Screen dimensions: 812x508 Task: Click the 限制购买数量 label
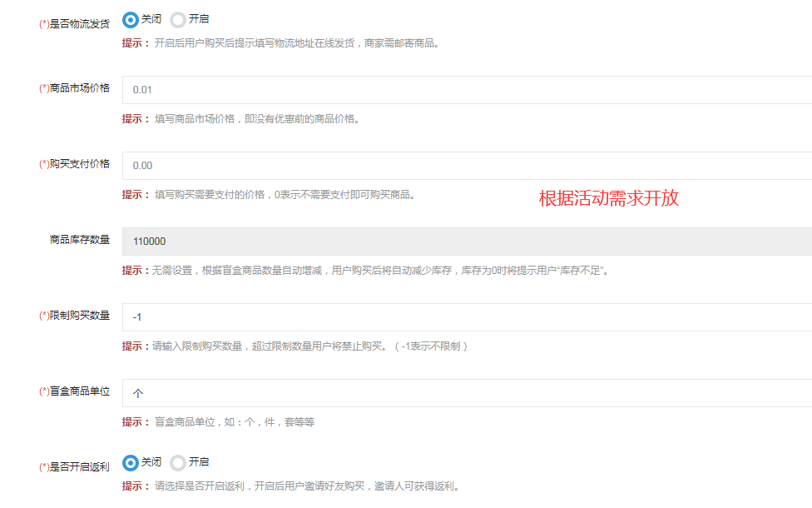tap(75, 315)
